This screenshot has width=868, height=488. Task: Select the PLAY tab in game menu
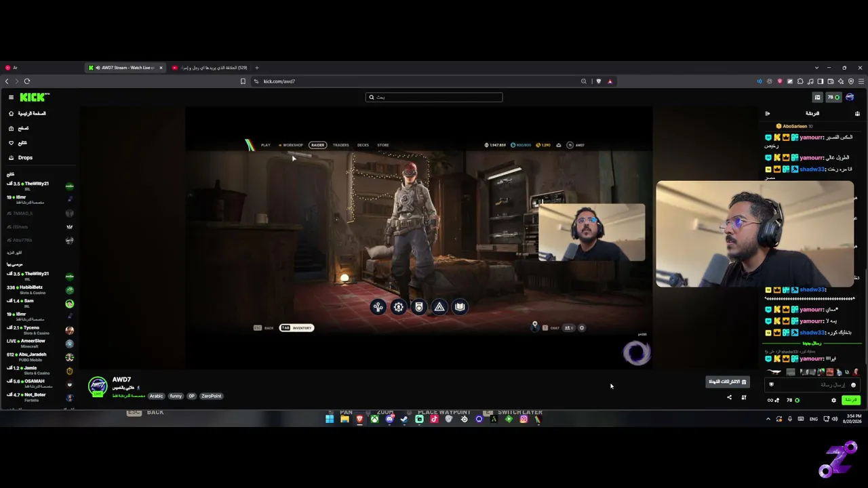266,145
